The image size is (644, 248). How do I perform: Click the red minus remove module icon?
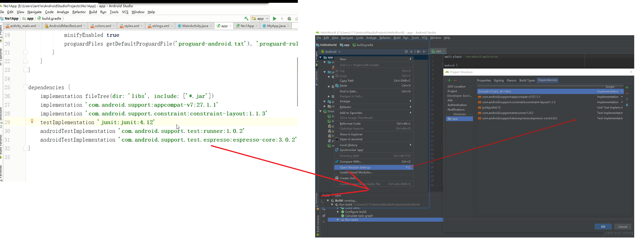click(455, 80)
